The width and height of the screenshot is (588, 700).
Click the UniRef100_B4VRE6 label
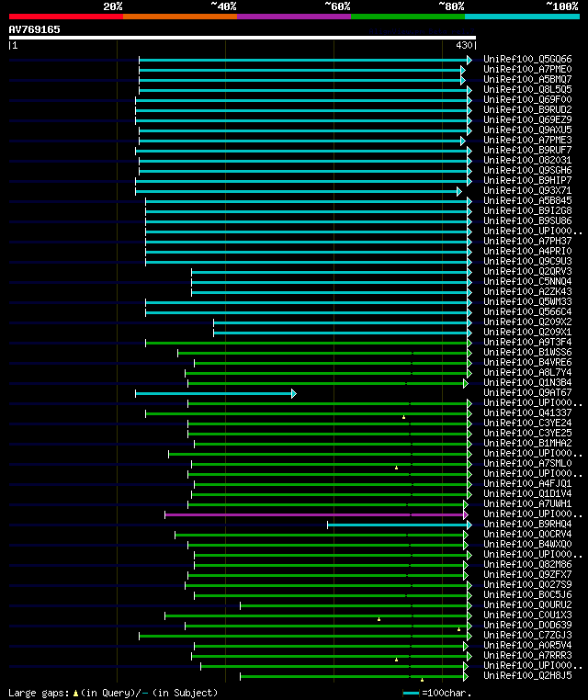pyautogui.click(x=527, y=363)
